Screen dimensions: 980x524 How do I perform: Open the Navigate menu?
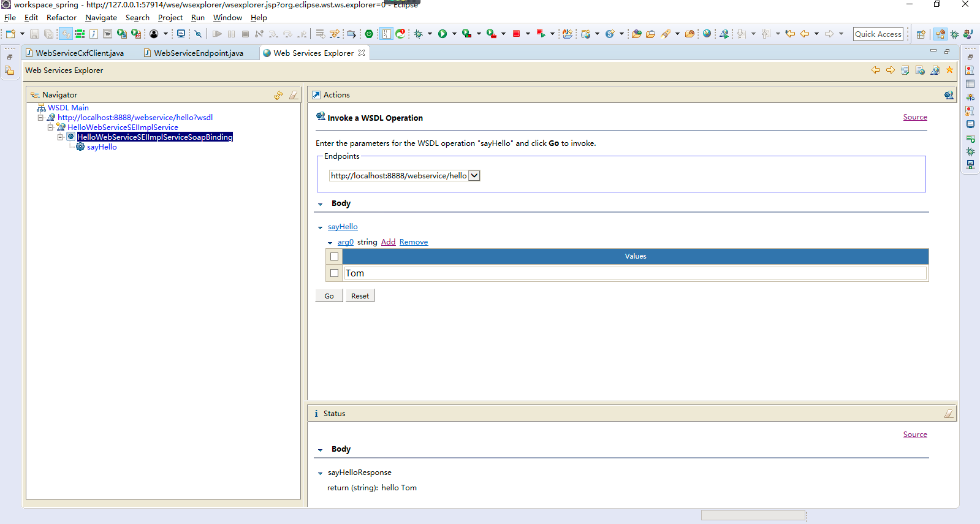(101, 18)
